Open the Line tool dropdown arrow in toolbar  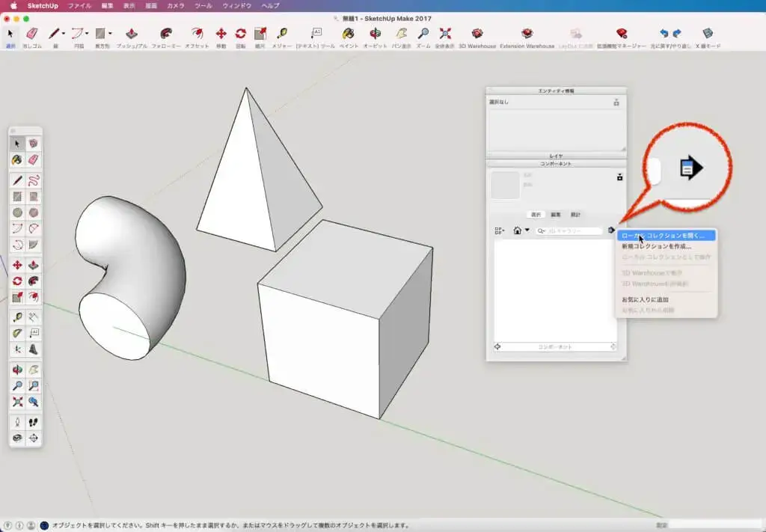[x=63, y=34]
